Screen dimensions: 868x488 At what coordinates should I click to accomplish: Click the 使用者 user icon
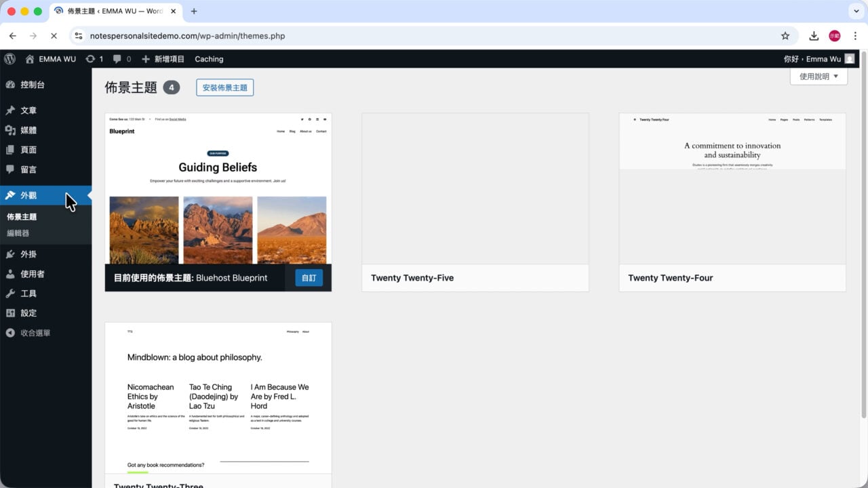point(10,274)
